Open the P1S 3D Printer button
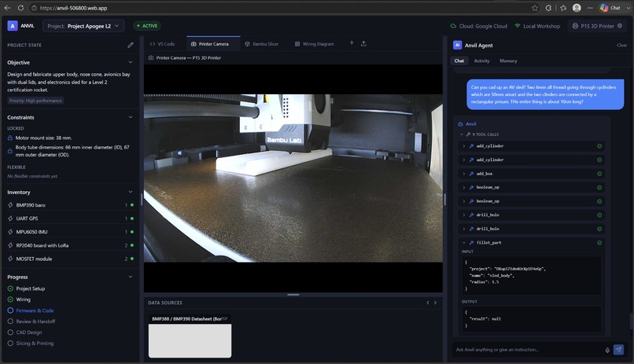 click(597, 26)
